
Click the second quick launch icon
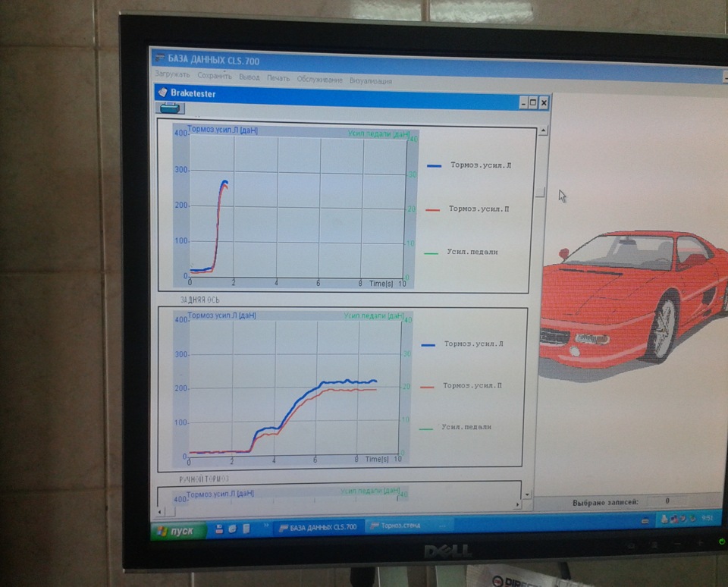(232, 529)
